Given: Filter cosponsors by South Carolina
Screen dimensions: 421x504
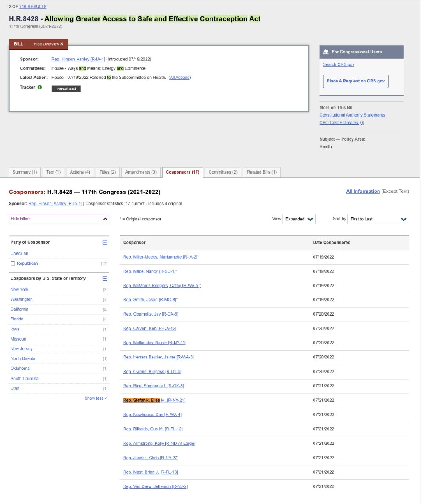Looking at the screenshot, I should pos(25,379).
